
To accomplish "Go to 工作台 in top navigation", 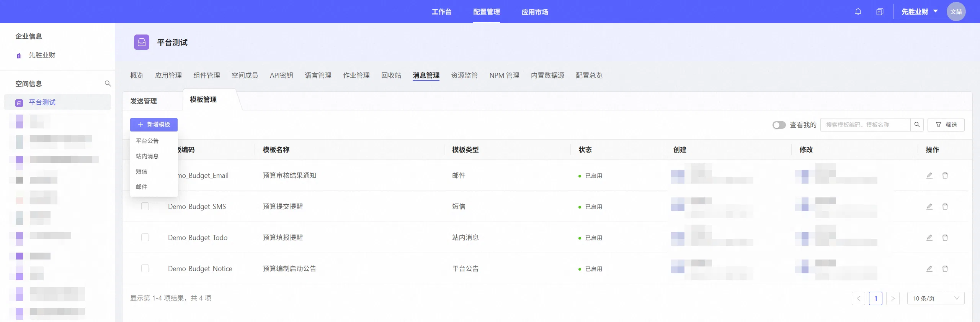I will point(441,12).
